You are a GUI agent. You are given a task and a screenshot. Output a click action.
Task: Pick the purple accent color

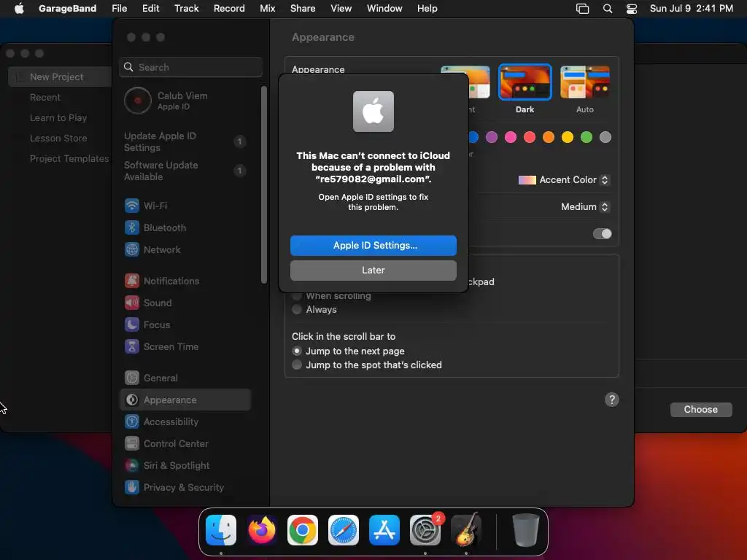coord(492,137)
